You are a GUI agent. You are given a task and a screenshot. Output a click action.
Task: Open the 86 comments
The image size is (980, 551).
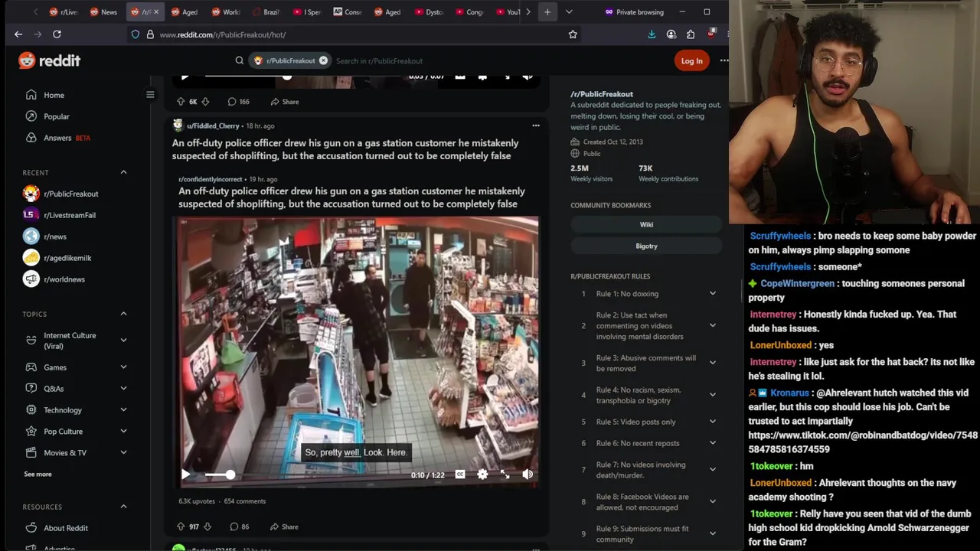(x=239, y=527)
